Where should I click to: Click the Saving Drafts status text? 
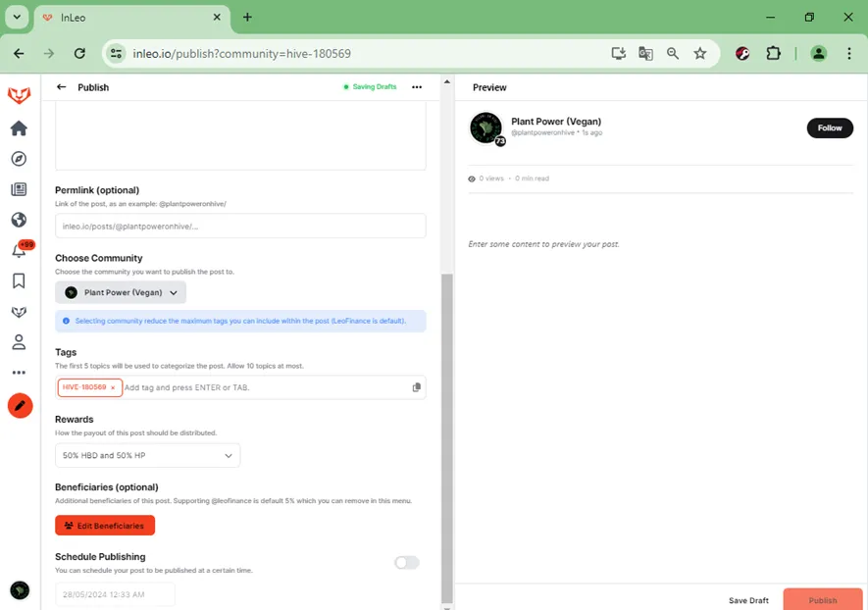pos(375,87)
